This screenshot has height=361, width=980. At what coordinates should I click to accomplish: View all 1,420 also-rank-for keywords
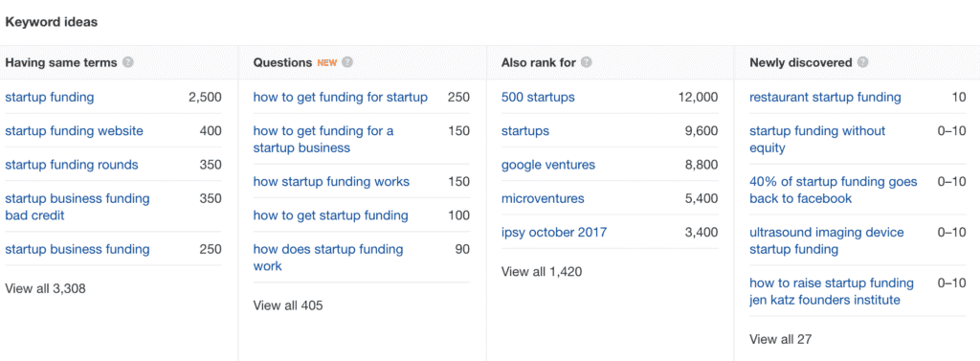542,272
